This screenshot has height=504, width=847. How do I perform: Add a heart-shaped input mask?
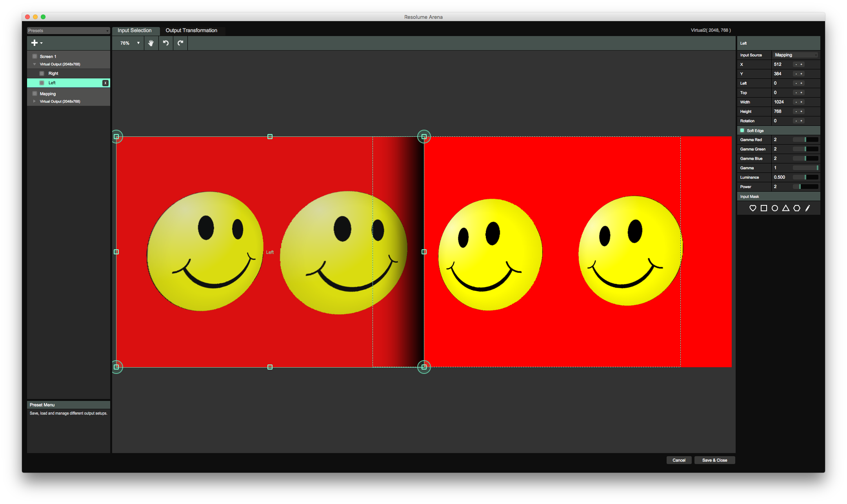752,208
